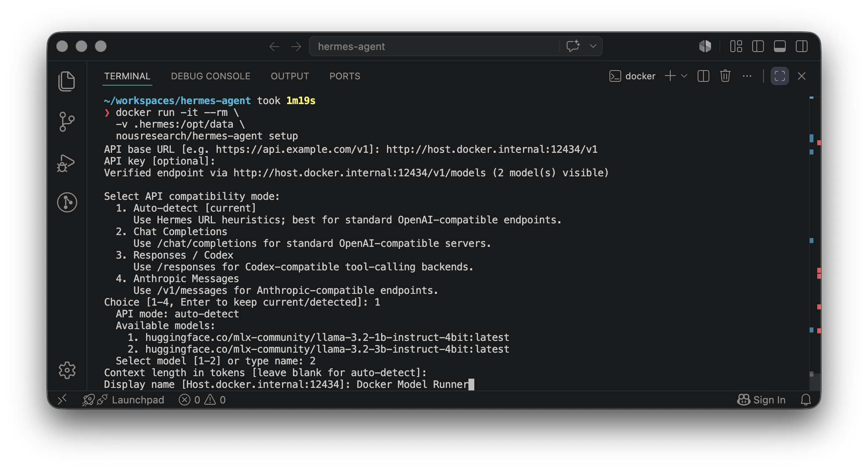Switch to the TERMINAL tab
The height and width of the screenshot is (471, 868).
click(127, 76)
